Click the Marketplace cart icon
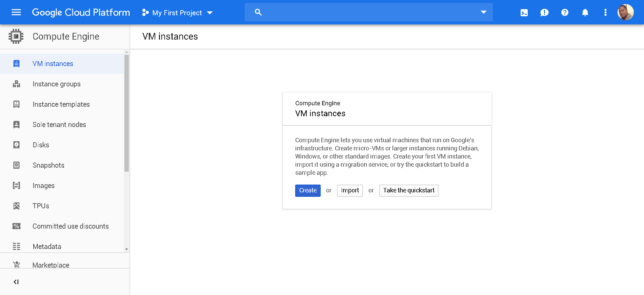The image size is (644, 295). pyautogui.click(x=16, y=265)
